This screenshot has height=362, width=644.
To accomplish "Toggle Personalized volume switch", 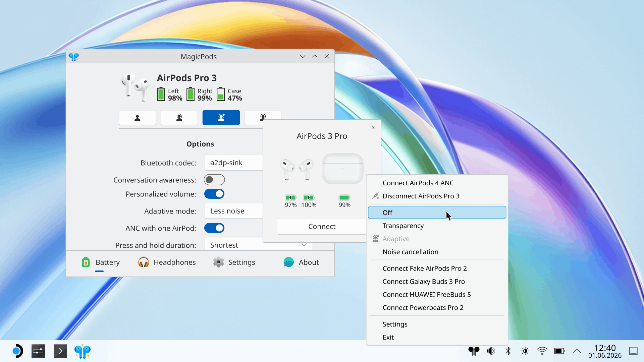I will pyautogui.click(x=214, y=194).
